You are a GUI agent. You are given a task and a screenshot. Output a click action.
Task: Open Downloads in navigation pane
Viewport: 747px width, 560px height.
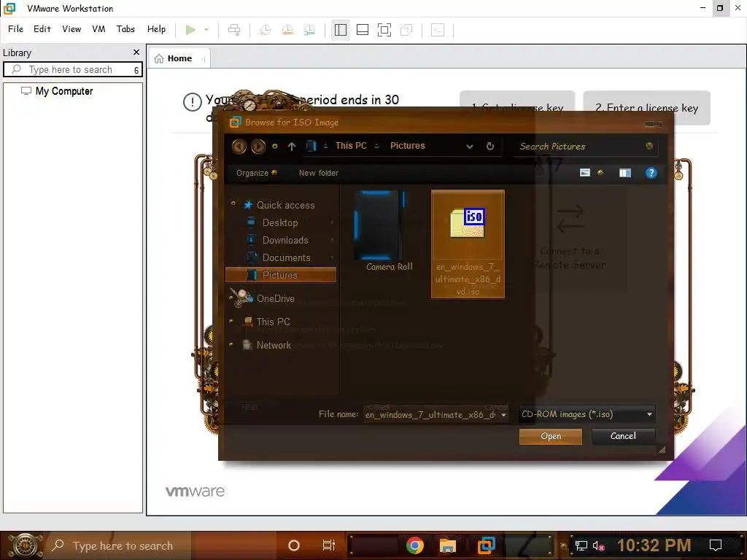pos(285,241)
